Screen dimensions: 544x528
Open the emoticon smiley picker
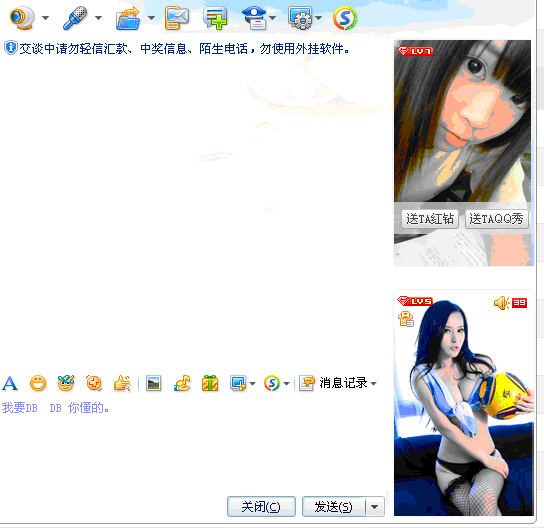pos(38,383)
